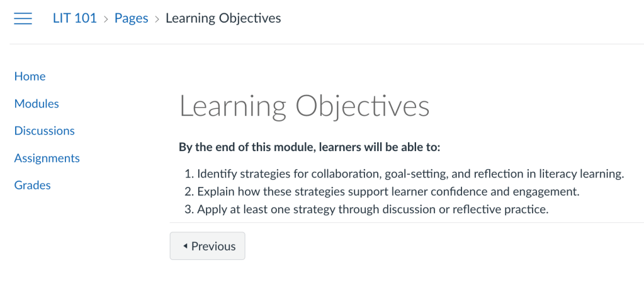Viewport: 644px width, 297px height.
Task: Click objective 1 about identifying strategies
Action: (410, 174)
